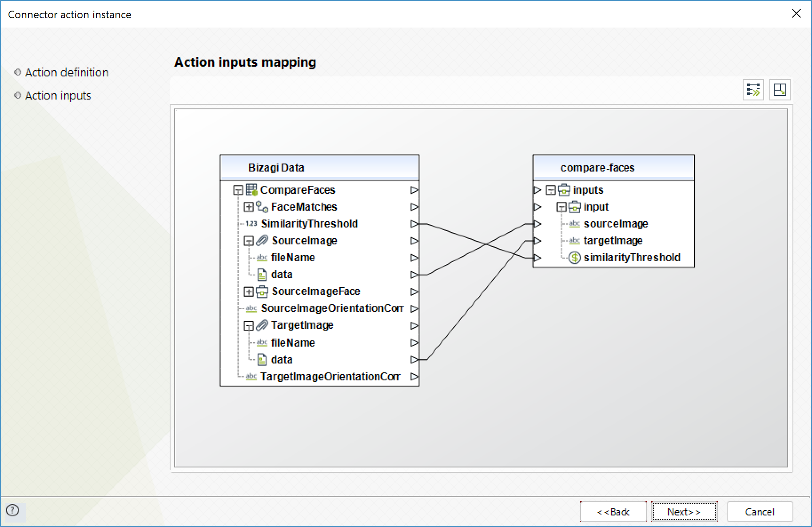Collapse the CompareFaces tree node
Viewport: 812px width, 527px height.
tap(238, 190)
